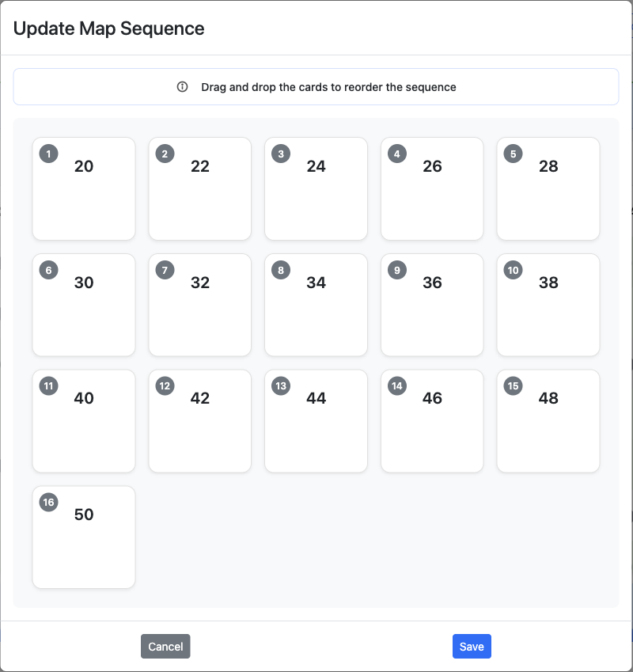Save the updated map sequence
Image resolution: width=633 pixels, height=672 pixels.
point(472,647)
